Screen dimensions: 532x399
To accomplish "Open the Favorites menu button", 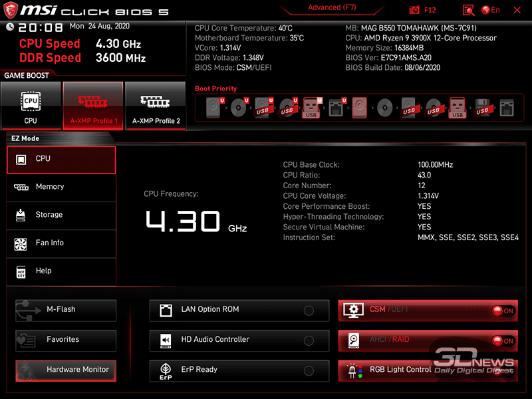I will point(66,340).
